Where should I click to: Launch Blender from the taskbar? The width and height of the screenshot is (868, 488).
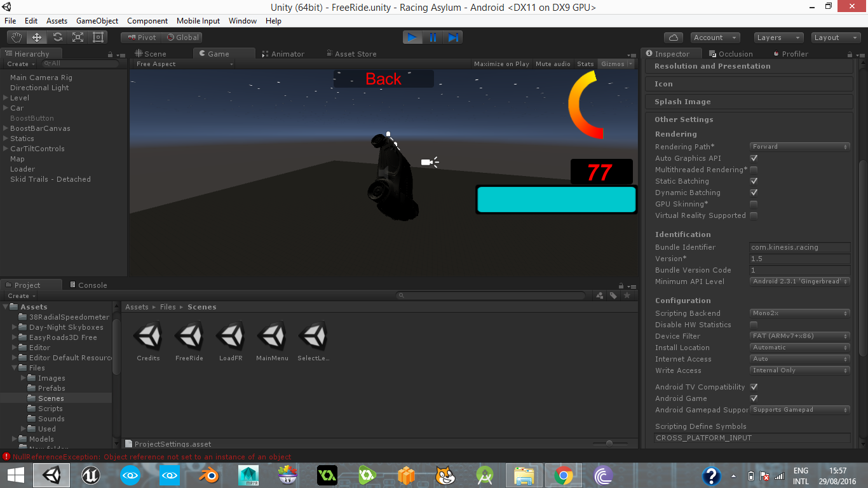(209, 475)
